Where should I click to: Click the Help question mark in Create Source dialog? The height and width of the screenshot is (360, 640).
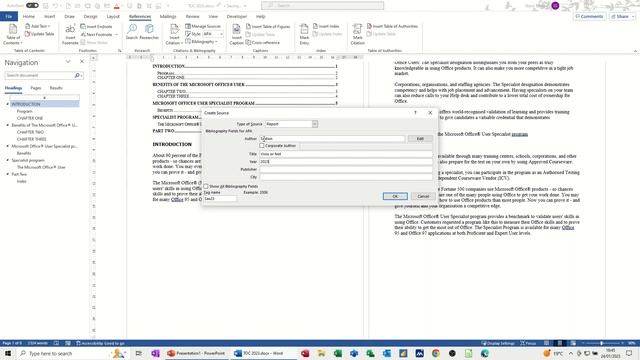coord(416,113)
